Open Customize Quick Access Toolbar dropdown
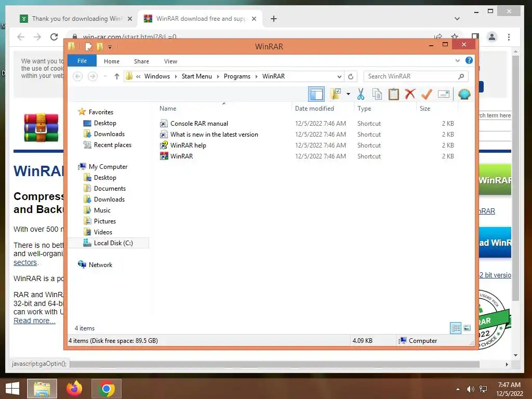Viewport: 532px width, 399px height. (110, 47)
